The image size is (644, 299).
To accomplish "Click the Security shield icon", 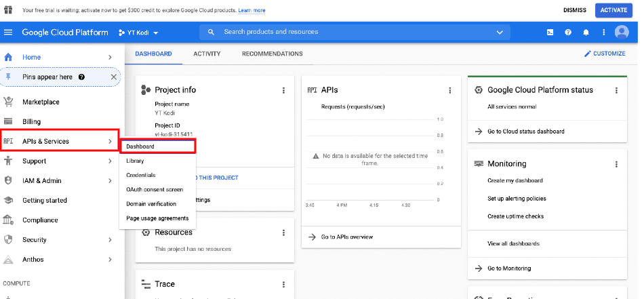I will point(8,239).
